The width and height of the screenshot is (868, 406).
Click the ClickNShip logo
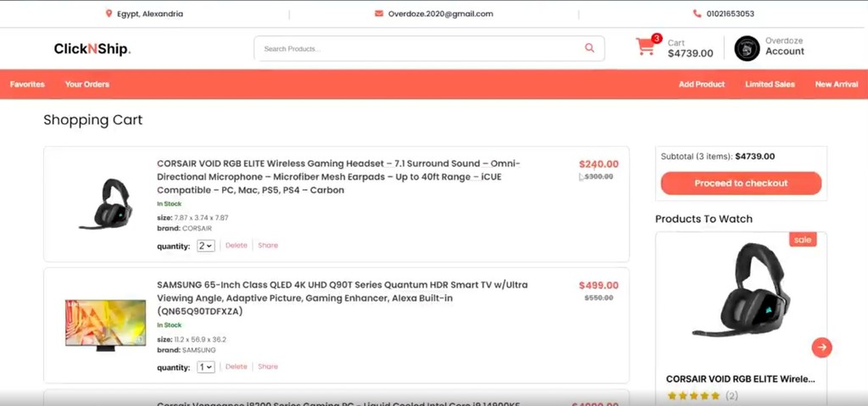(92, 49)
